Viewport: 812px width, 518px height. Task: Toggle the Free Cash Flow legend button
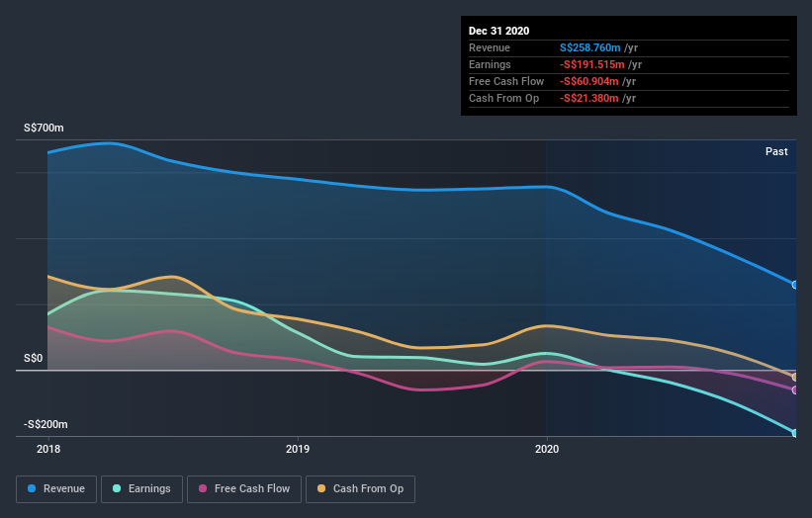[x=244, y=489]
